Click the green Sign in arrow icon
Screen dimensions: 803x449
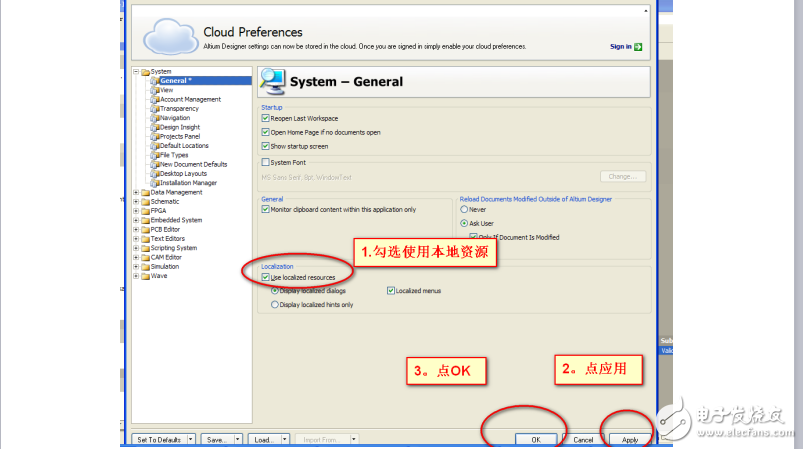[638, 46]
